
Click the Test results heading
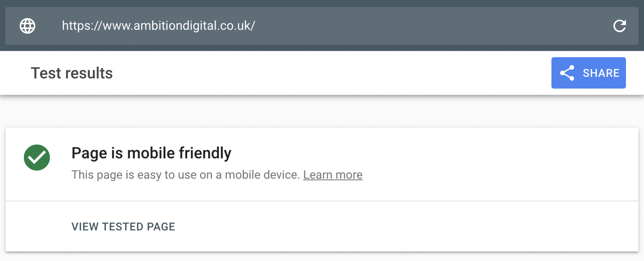tap(72, 73)
